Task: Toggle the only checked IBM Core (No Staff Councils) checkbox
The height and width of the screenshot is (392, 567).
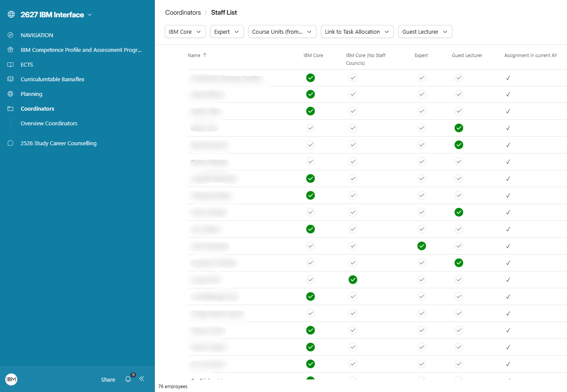Action: [x=353, y=280]
